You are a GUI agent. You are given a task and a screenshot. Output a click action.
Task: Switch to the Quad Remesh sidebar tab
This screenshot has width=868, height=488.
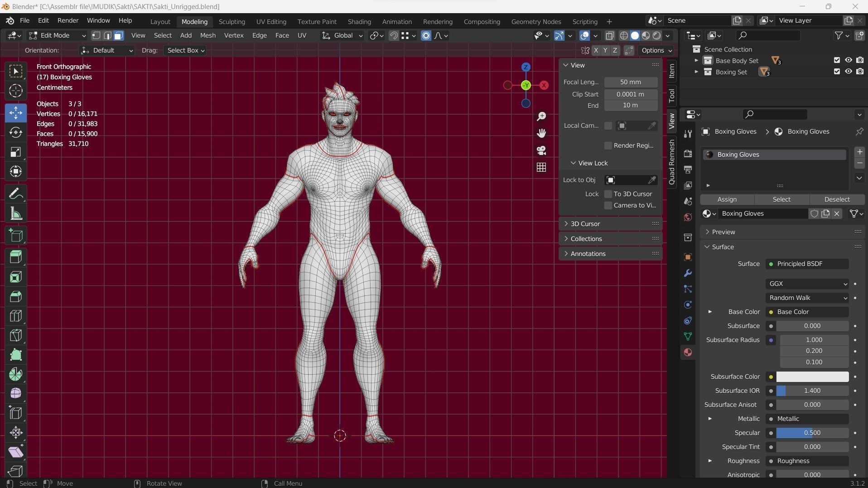(x=671, y=162)
